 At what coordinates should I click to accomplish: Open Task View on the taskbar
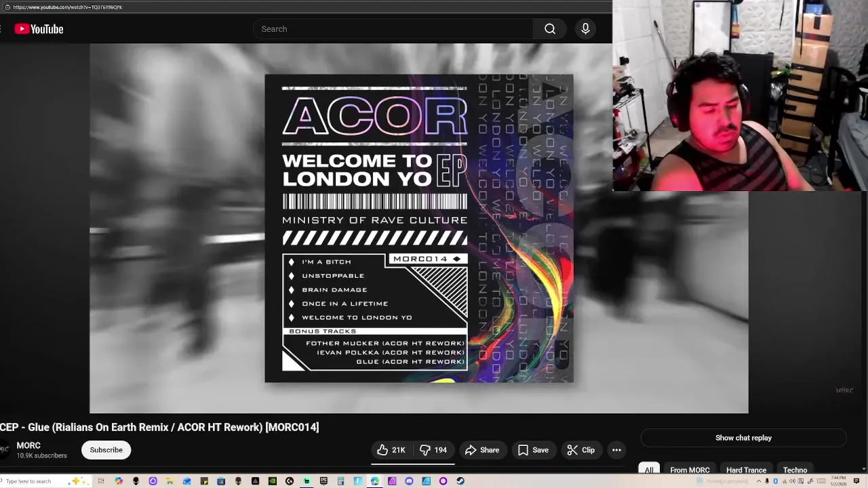(x=101, y=481)
